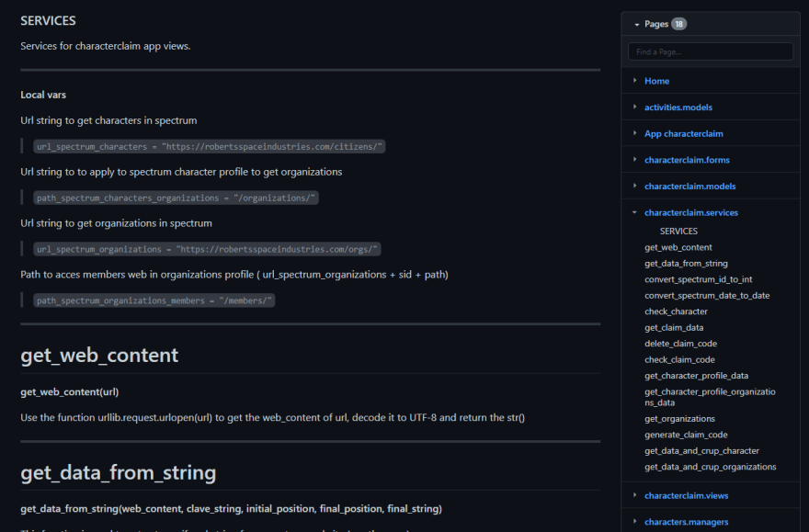
Task: Click the Local vars bold label
Action: click(43, 95)
